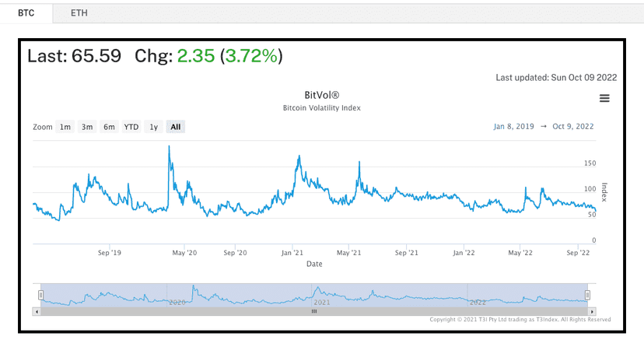Click the navigator right handle grip
This screenshot has height=347, width=644.
587,295
